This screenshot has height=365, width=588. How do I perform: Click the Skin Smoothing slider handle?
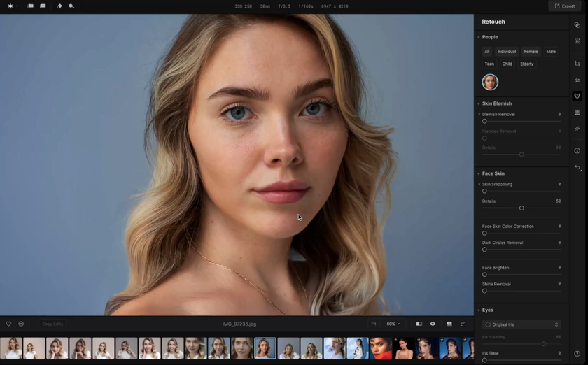coord(484,191)
